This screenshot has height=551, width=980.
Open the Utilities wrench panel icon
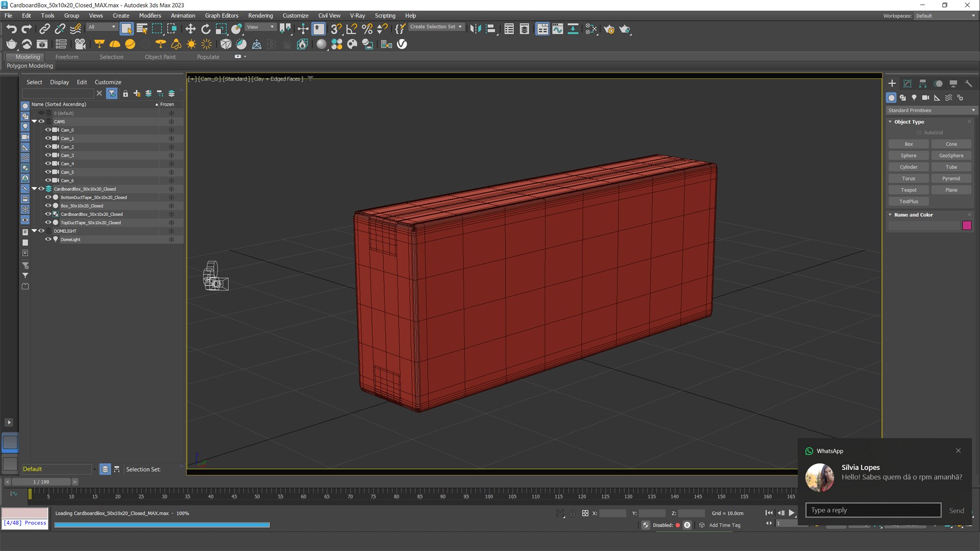(969, 83)
